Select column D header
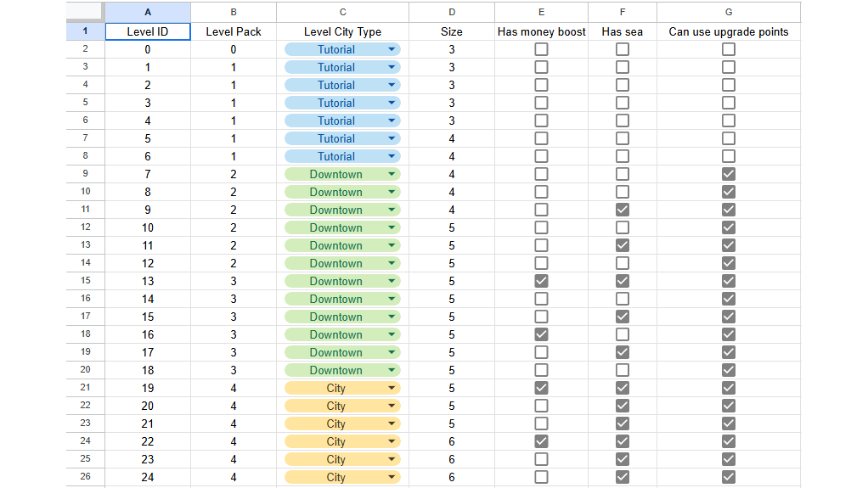 452,12
